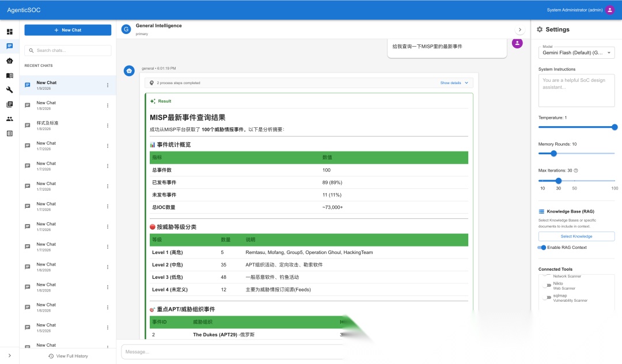Image resolution: width=622 pixels, height=364 pixels.
Task: Open View Full History link
Action: tap(68, 356)
